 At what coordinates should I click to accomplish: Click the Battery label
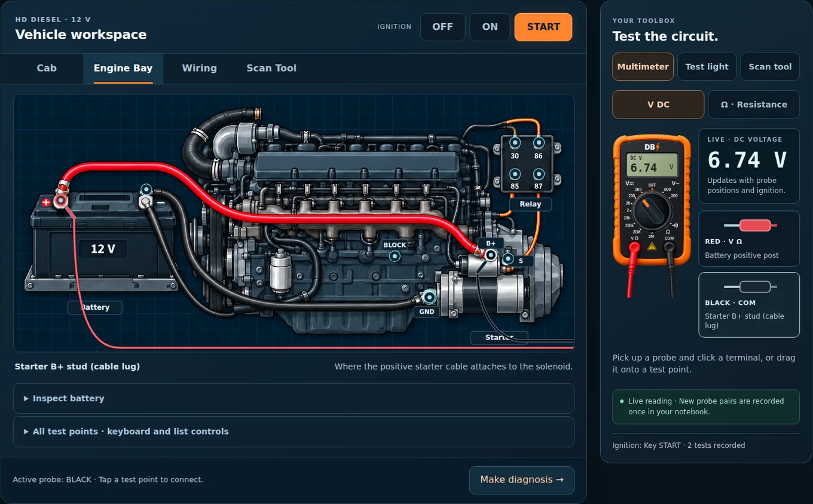point(95,307)
